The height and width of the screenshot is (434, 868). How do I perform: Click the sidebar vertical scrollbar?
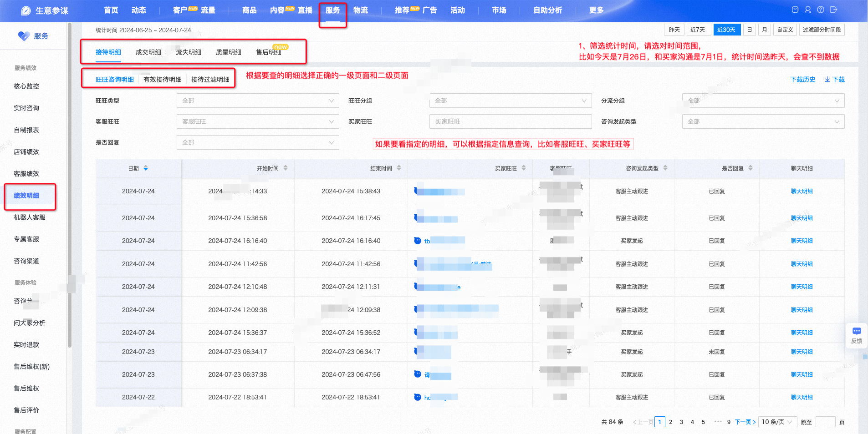click(x=70, y=185)
